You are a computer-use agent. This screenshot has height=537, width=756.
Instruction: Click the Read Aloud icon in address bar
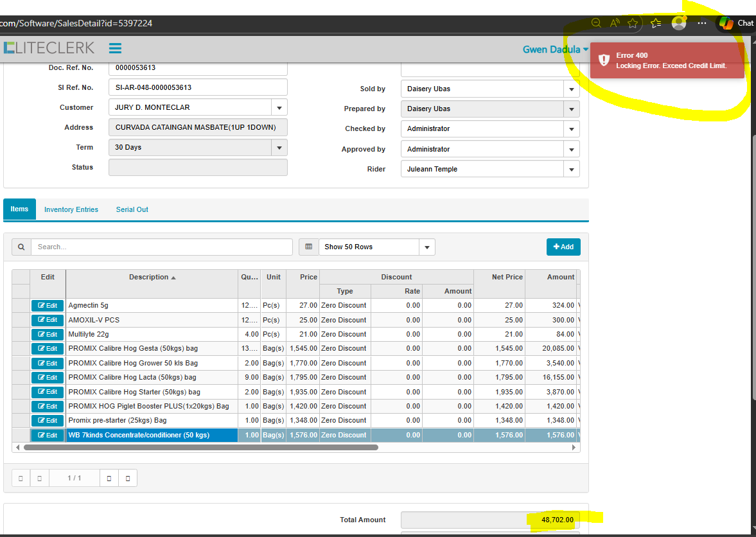pyautogui.click(x=615, y=23)
